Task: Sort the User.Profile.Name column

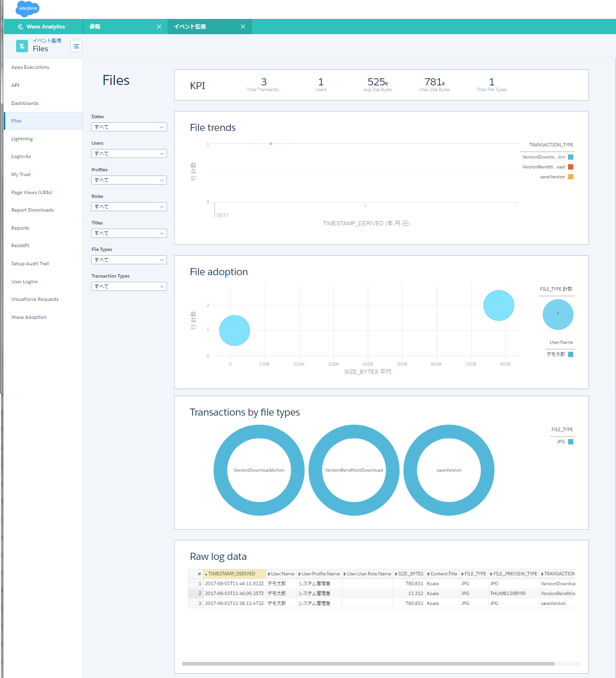Action: 319,574
